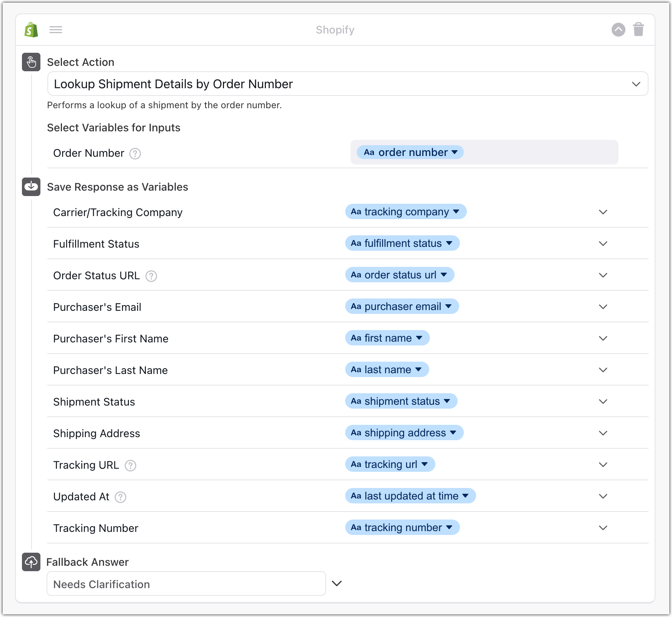Delete the Shopify block via trash icon

(x=639, y=29)
